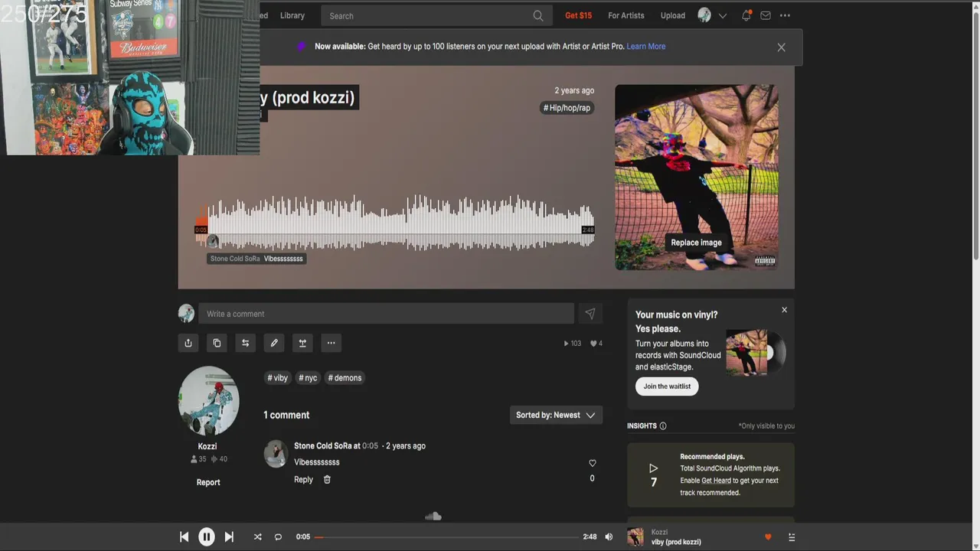This screenshot has width=980, height=551.
Task: Click inside the Search field
Action: click(436, 15)
